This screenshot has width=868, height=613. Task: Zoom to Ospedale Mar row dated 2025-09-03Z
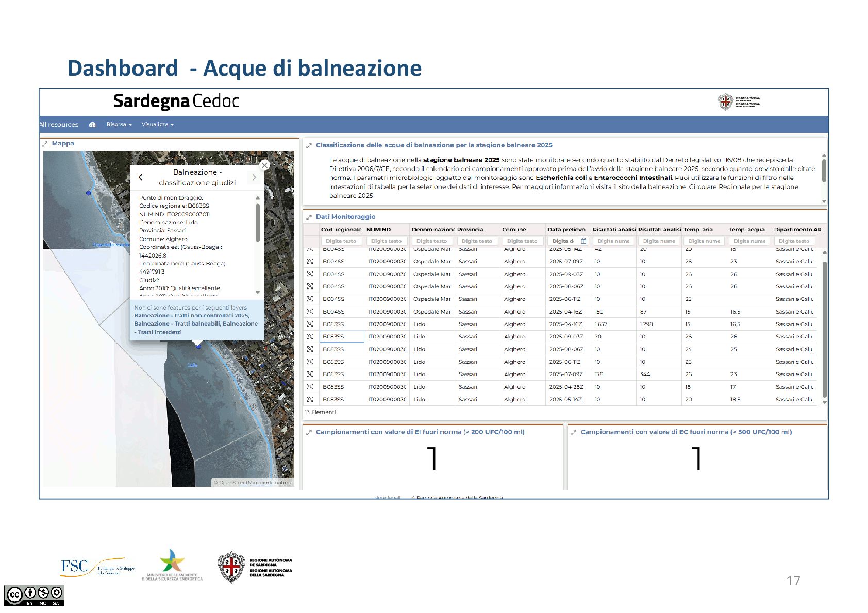(x=310, y=274)
